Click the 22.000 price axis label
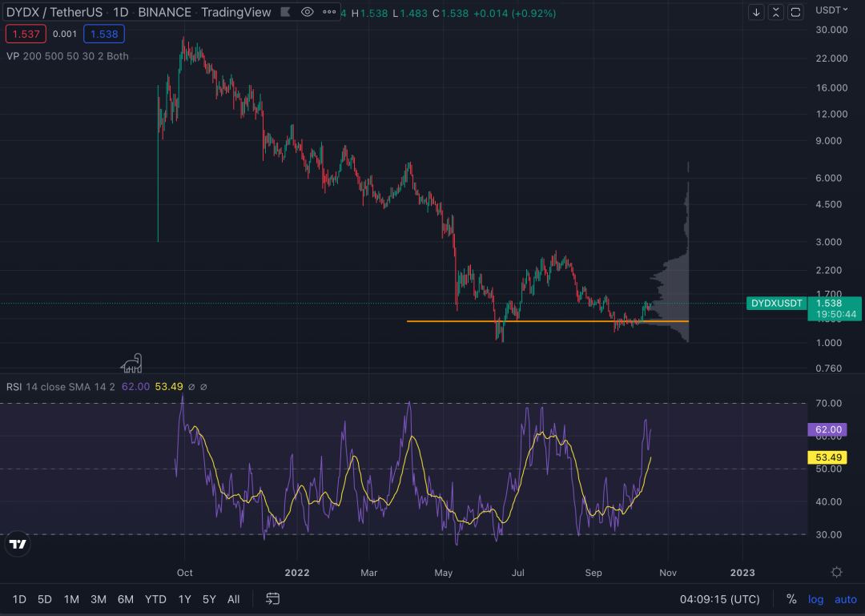 [x=831, y=58]
